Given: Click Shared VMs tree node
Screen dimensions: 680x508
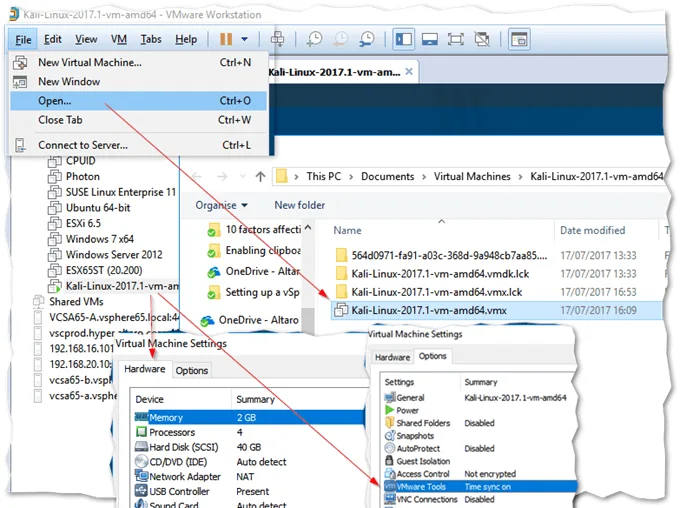Looking at the screenshot, I should (76, 302).
